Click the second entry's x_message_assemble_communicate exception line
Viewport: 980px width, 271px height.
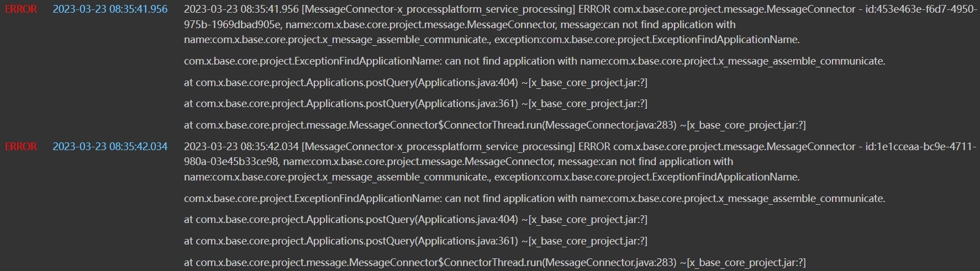tap(492, 177)
